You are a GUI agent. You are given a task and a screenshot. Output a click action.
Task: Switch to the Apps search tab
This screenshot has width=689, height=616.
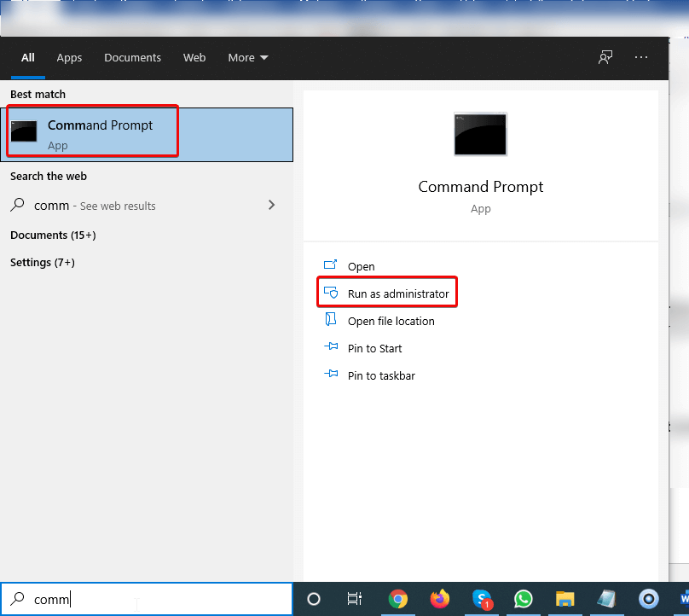click(x=69, y=57)
